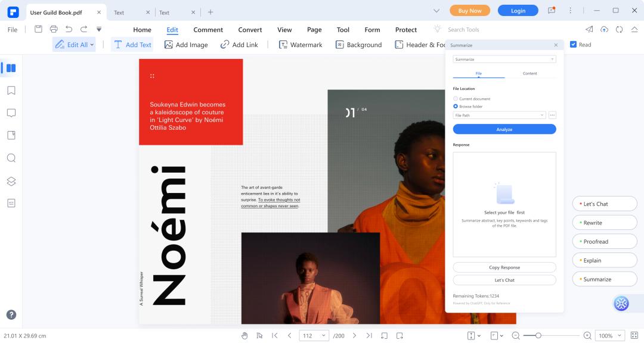Click the floating AI assistant icon
This screenshot has width=644, height=343.
click(x=621, y=304)
